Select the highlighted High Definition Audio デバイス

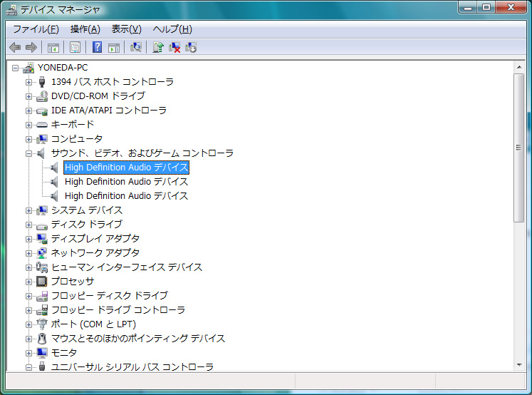coord(127,168)
